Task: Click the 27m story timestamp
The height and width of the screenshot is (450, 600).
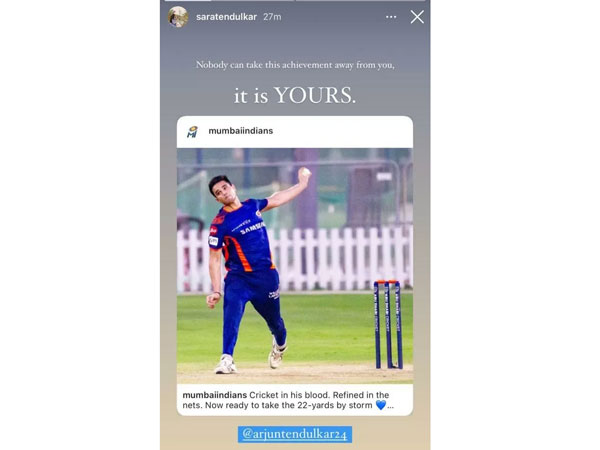Action: pos(272,17)
